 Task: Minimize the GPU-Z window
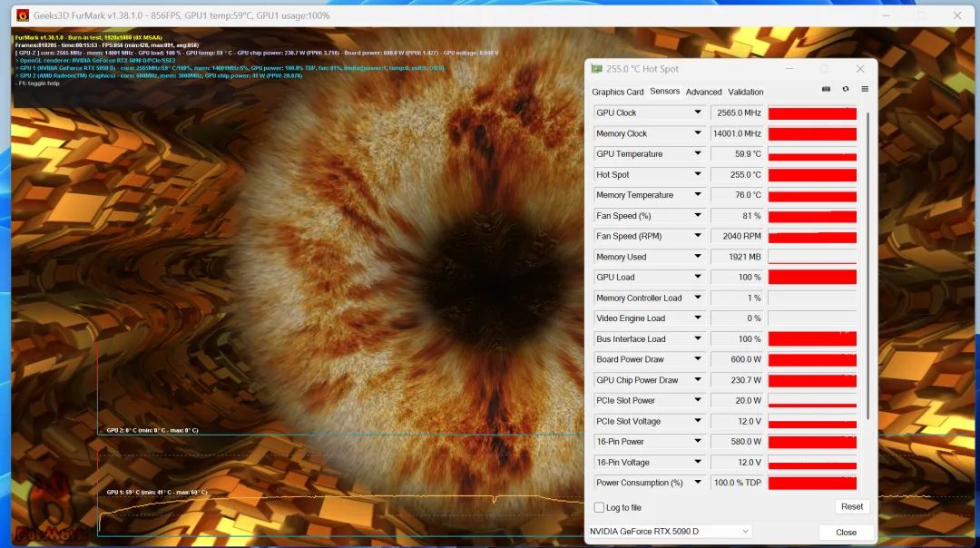[789, 69]
